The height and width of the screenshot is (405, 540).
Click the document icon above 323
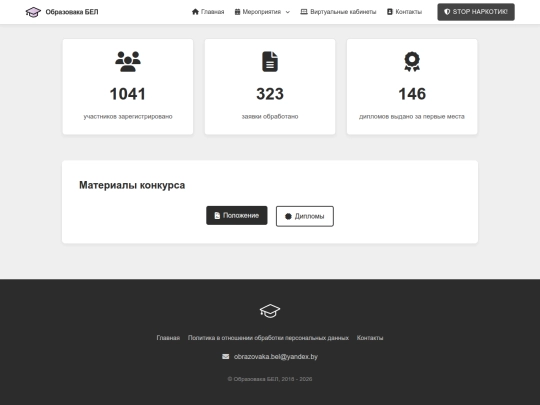(x=270, y=61)
